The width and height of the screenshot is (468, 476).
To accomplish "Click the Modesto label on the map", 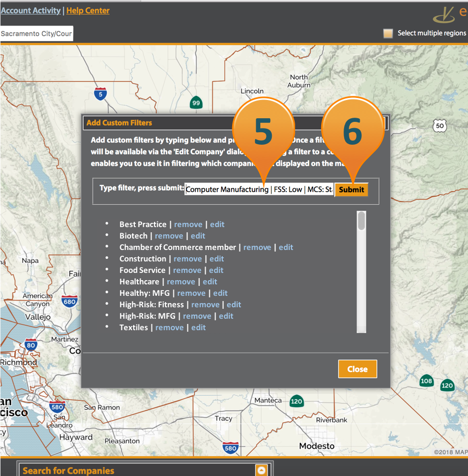I will (x=317, y=446).
